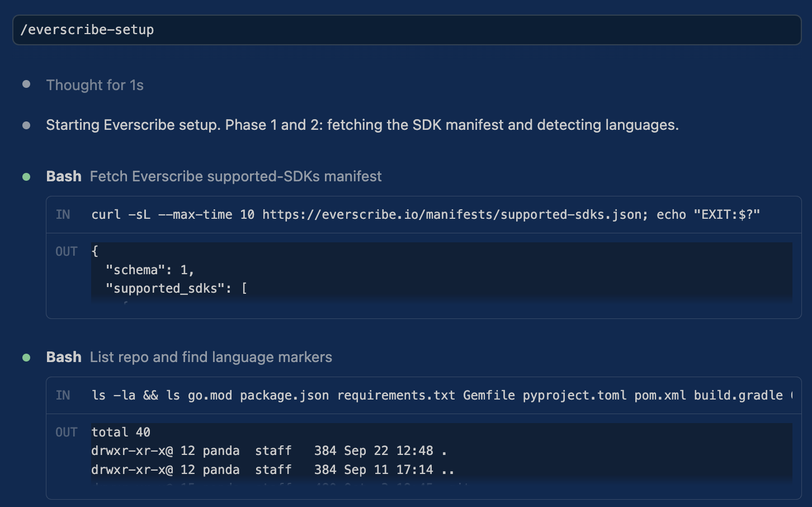Click the IN label of the curl command
The width and height of the screenshot is (812, 507).
[63, 215]
